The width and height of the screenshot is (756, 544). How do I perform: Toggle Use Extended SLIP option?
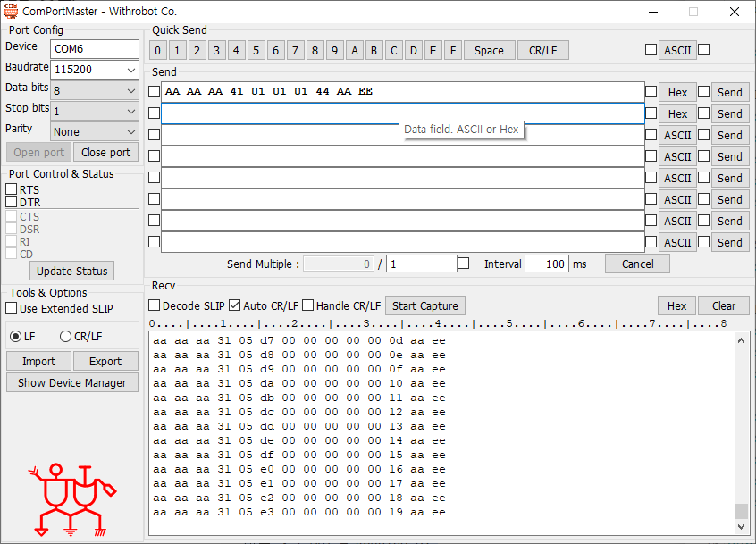11,308
